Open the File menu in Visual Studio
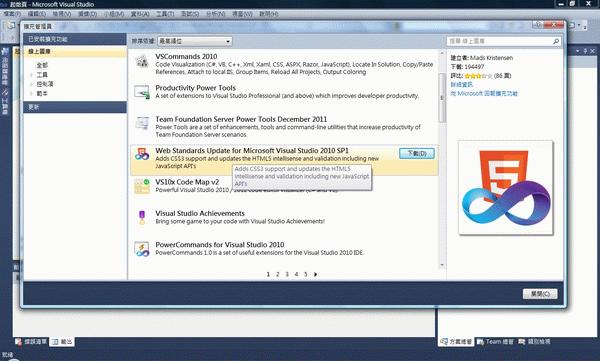Viewport: 600px width, 361px height. click(12, 14)
